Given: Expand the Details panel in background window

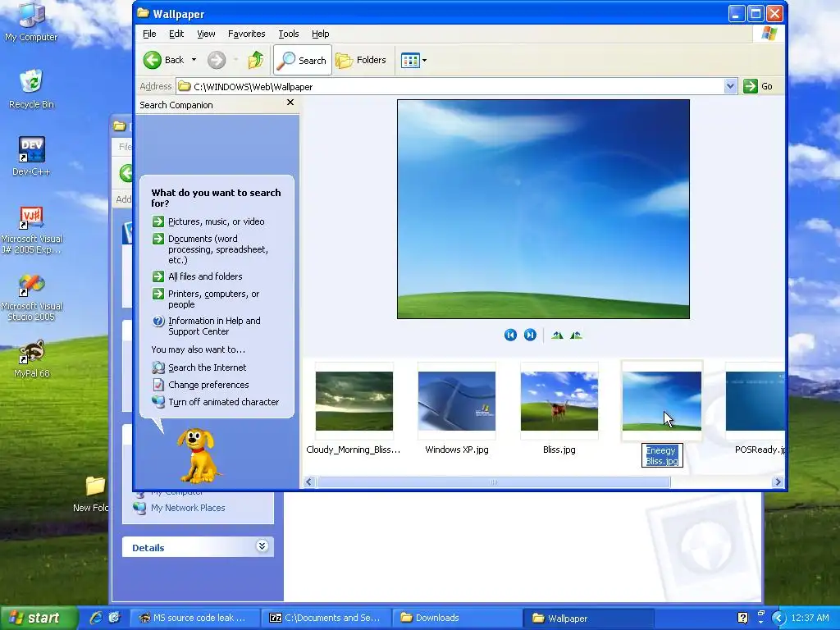Looking at the screenshot, I should (262, 546).
